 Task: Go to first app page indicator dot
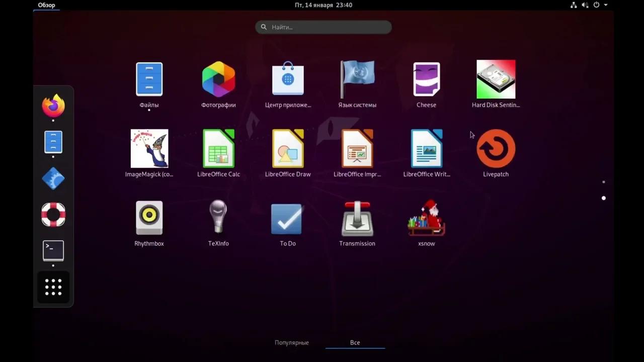coord(604,182)
